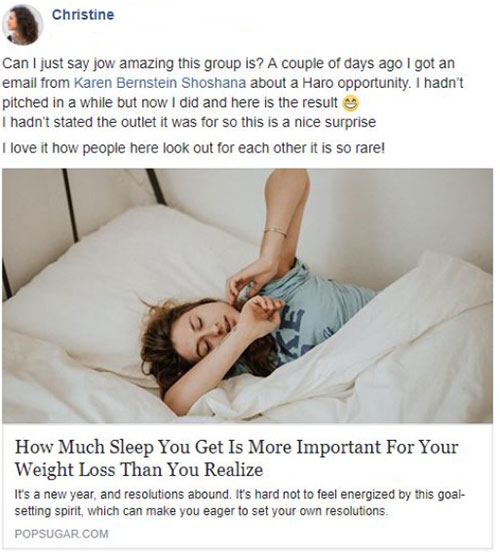Screen dimensions: 500x556
Task: Click the grinning emoji after 'result'
Action: pos(350,103)
